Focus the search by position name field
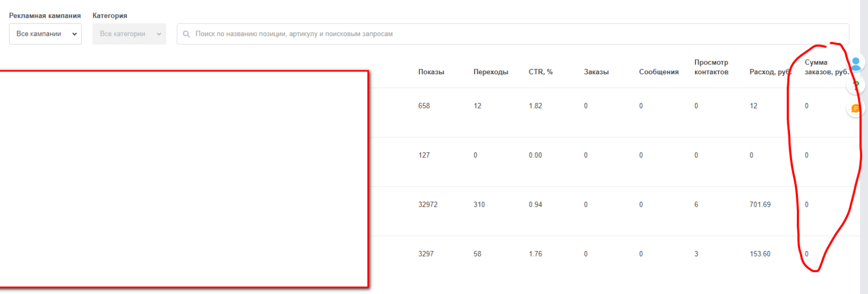 click(x=513, y=34)
